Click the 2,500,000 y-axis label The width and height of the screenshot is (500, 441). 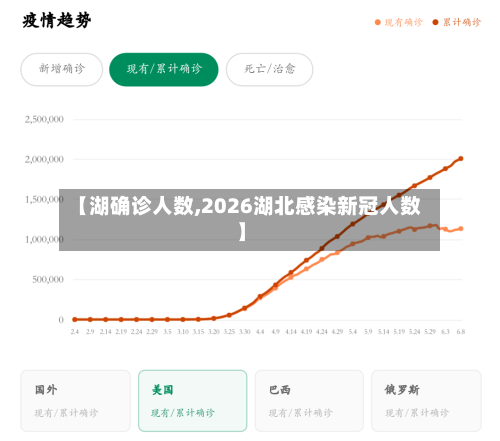[x=44, y=119]
